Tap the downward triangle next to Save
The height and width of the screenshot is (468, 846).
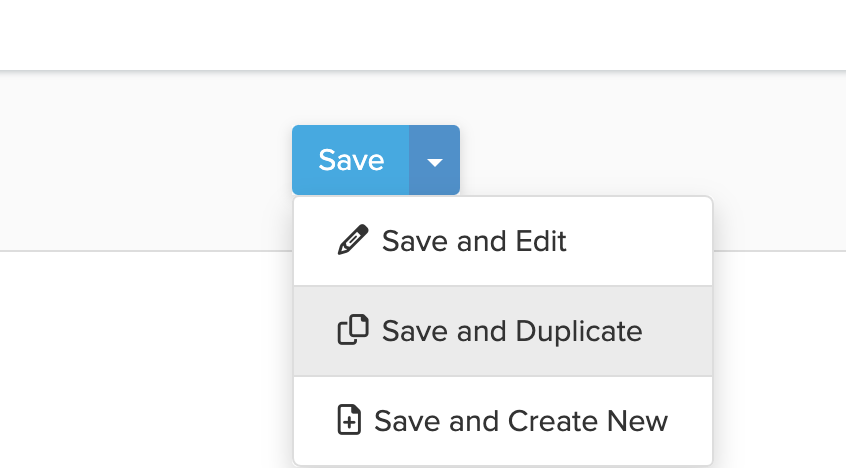tap(434, 161)
